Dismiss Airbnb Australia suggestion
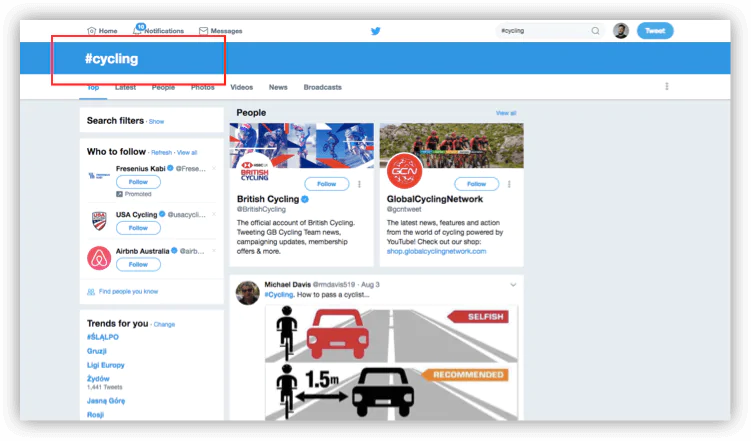Viewport: 751px width, 441px height. point(214,250)
